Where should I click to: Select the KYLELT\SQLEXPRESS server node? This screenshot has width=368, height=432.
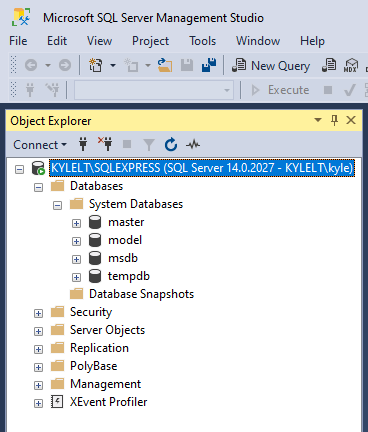coord(202,168)
